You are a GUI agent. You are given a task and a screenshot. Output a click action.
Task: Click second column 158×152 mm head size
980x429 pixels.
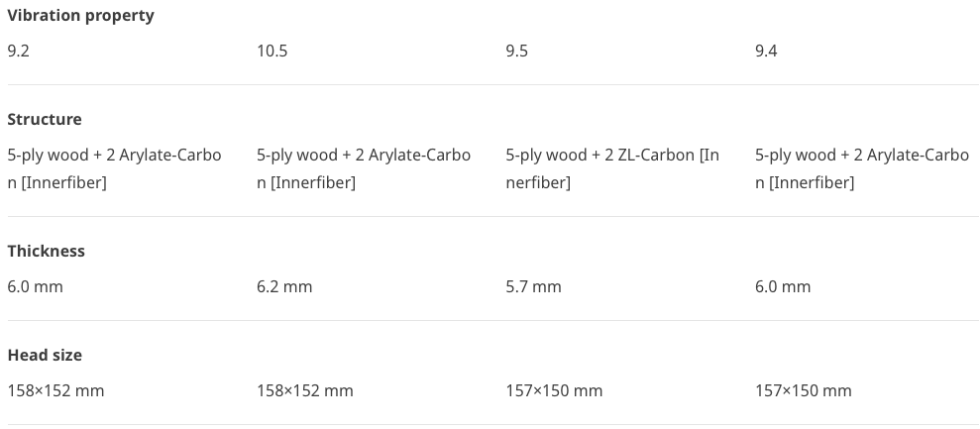pyautogui.click(x=305, y=390)
